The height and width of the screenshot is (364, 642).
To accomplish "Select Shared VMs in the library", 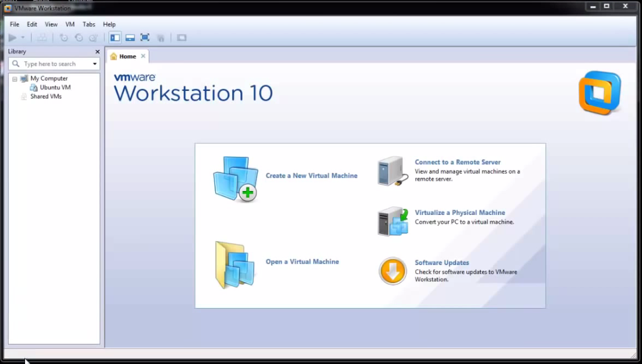I will pyautogui.click(x=46, y=96).
